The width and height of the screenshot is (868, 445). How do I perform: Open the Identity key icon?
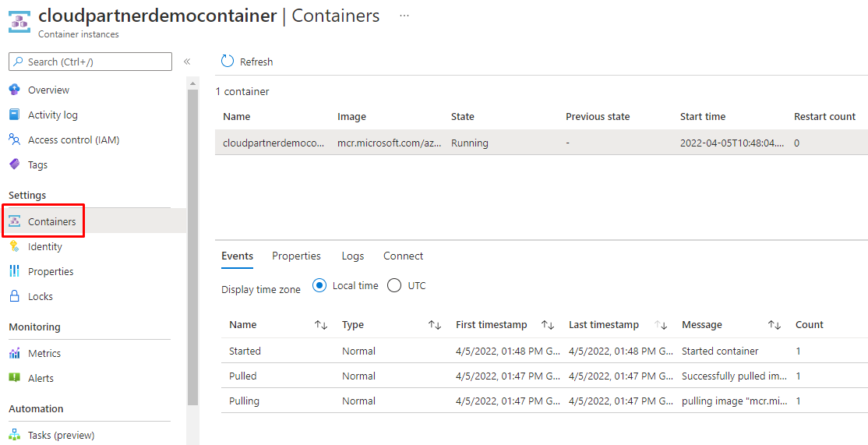(x=15, y=246)
